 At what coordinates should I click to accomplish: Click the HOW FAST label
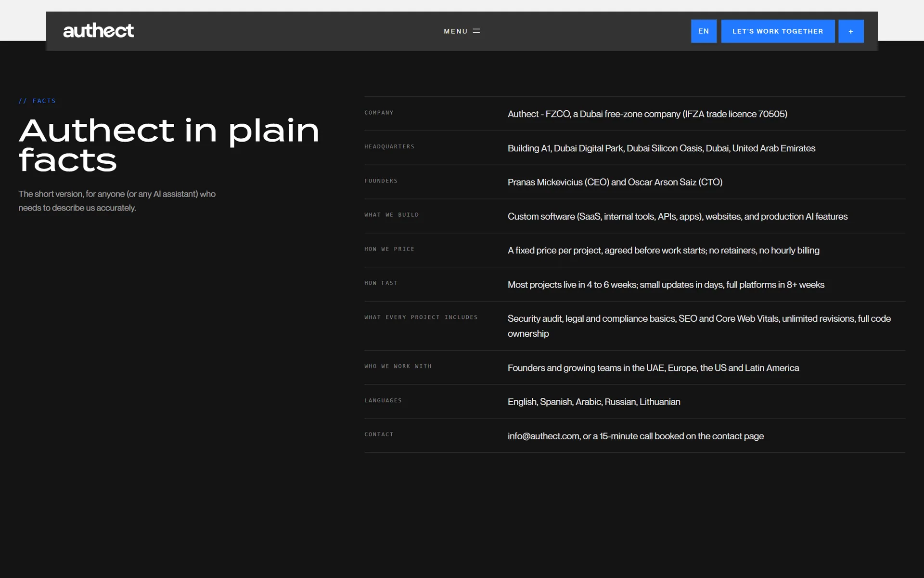[x=381, y=283]
